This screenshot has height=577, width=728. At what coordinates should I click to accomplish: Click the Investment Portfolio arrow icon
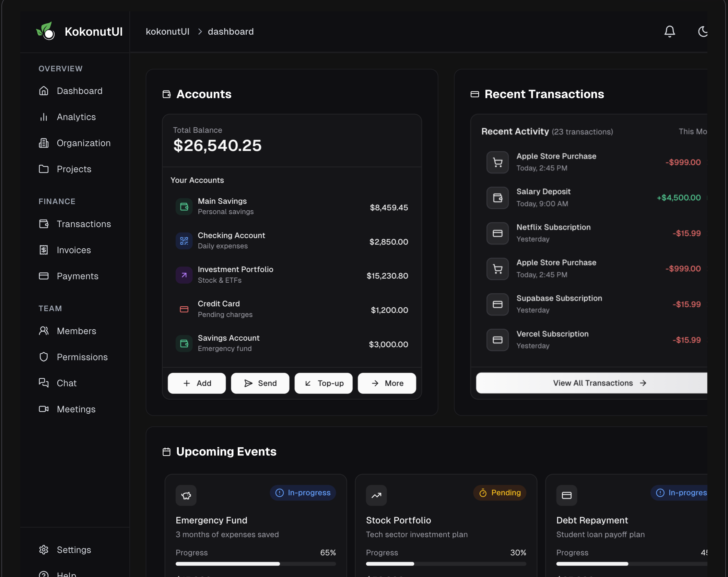[184, 275]
